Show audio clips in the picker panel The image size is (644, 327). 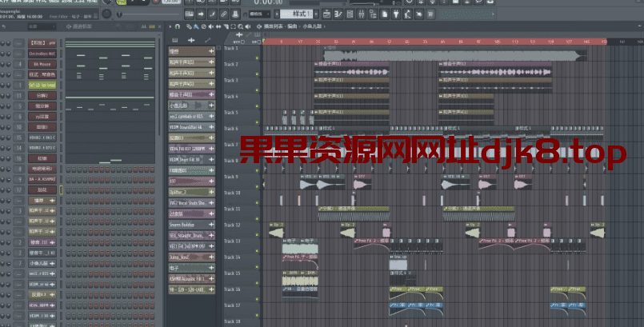pos(191,39)
